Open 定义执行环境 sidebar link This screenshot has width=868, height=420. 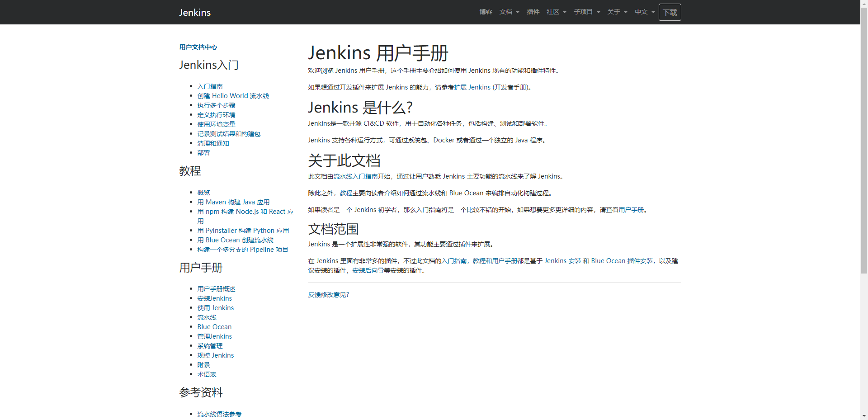(x=216, y=115)
